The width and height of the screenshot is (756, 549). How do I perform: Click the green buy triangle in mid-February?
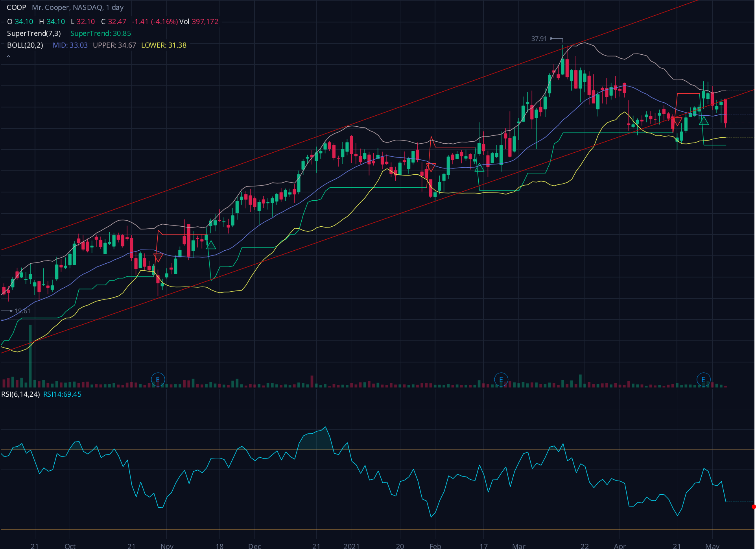[x=479, y=168]
